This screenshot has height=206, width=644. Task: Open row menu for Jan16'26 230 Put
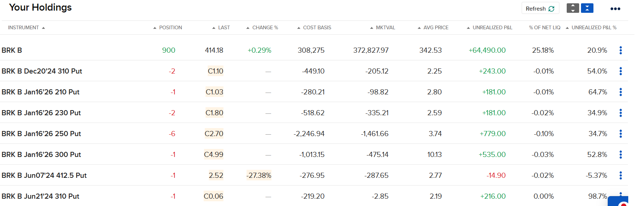click(x=621, y=113)
